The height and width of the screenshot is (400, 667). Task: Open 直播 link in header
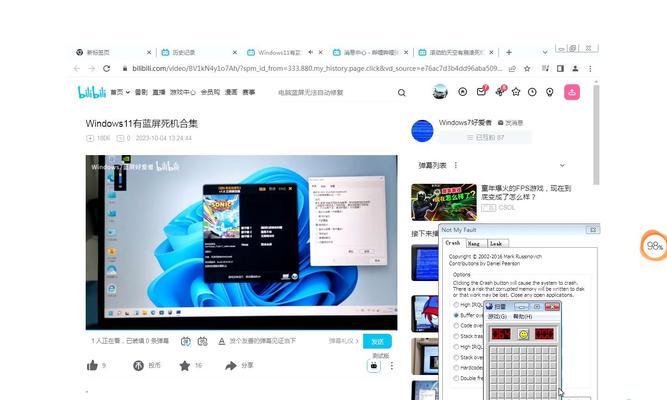(x=159, y=92)
